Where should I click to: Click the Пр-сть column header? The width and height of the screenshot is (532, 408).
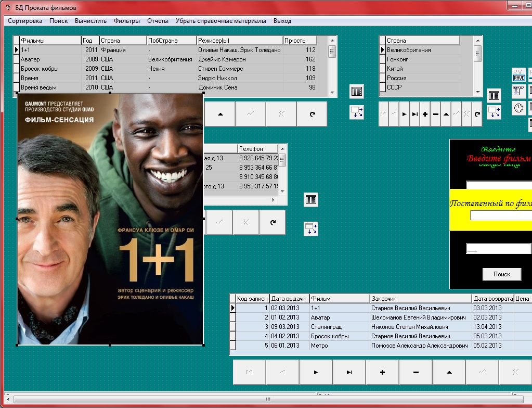[300, 41]
